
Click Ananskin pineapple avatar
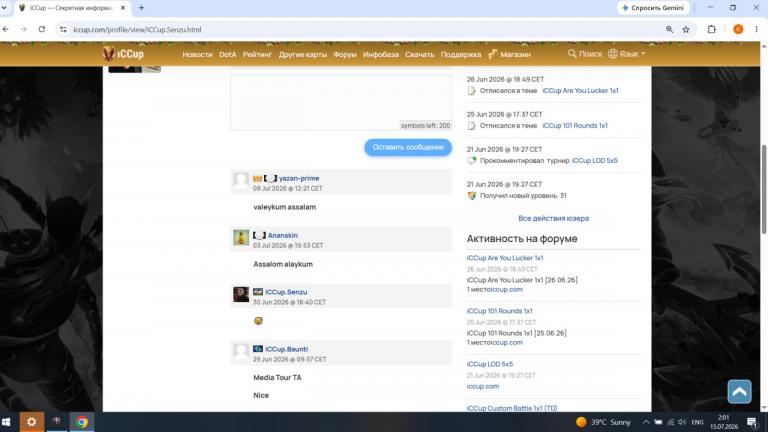tap(241, 238)
